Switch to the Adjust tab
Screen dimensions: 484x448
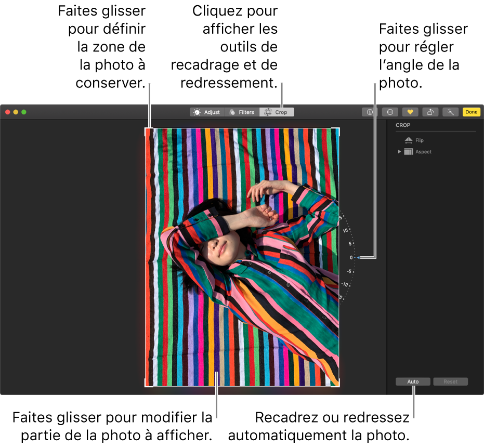pos(207,112)
